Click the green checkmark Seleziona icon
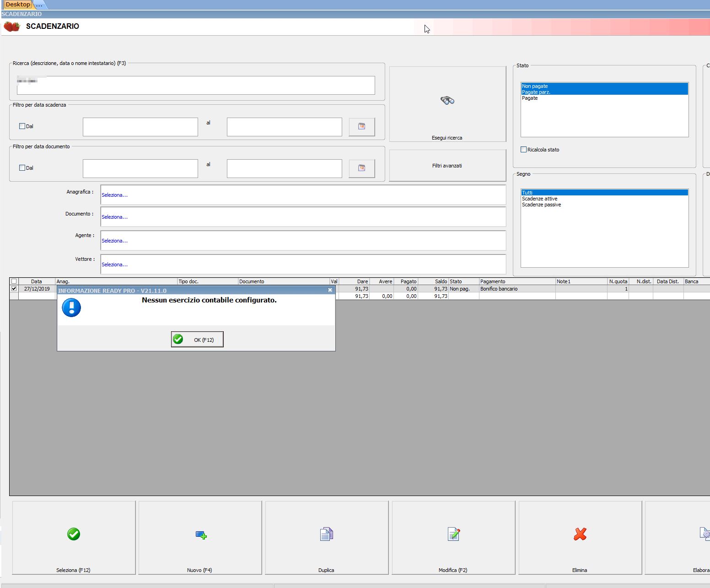The image size is (710, 588). (x=74, y=534)
